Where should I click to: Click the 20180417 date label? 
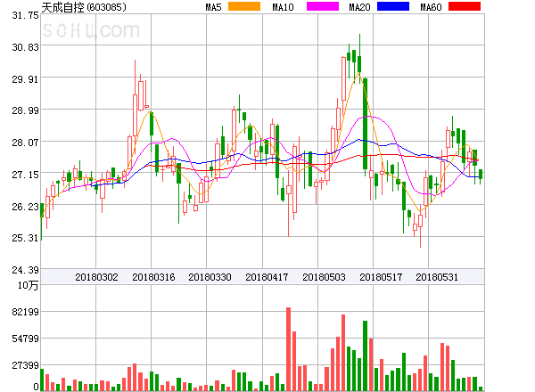click(267, 277)
